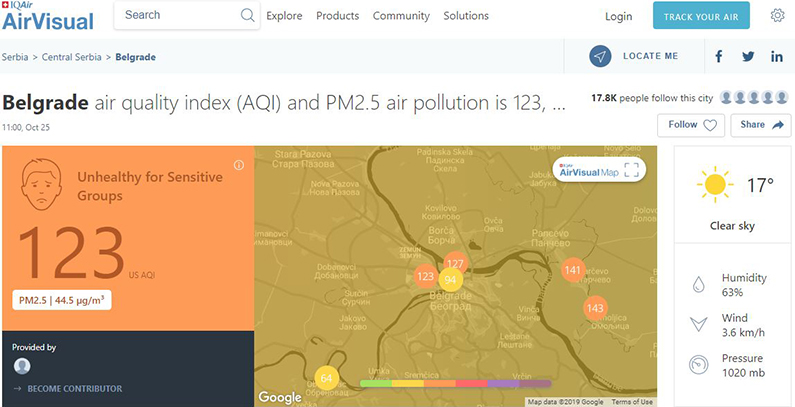Screen dimensions: 795x407
Task: Click the AQI color scale legend
Action: point(455,383)
